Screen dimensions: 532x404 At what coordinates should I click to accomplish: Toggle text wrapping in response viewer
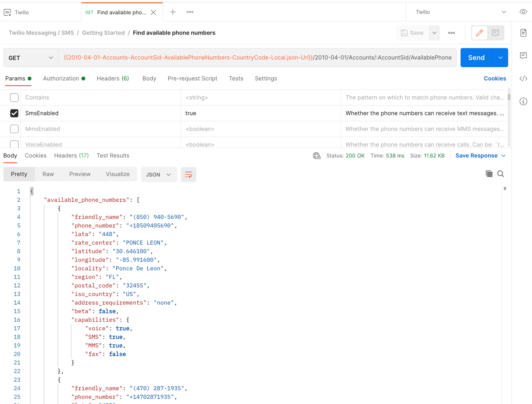[x=189, y=174]
